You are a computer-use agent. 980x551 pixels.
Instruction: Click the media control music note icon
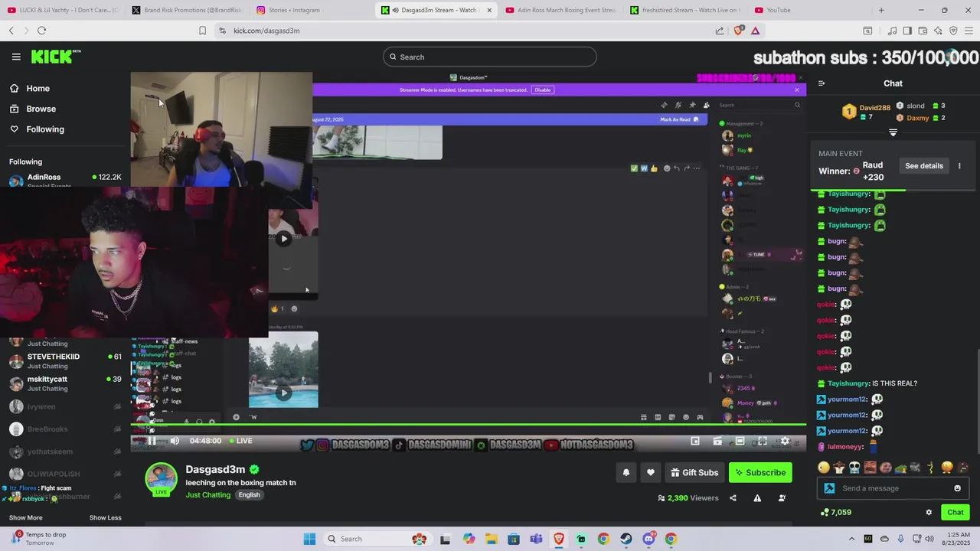click(892, 31)
